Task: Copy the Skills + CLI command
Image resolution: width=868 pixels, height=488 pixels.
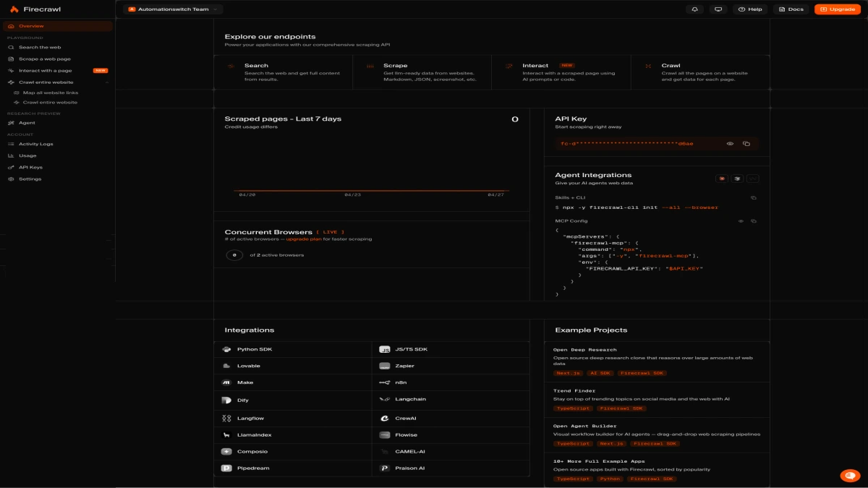Action: 753,197
